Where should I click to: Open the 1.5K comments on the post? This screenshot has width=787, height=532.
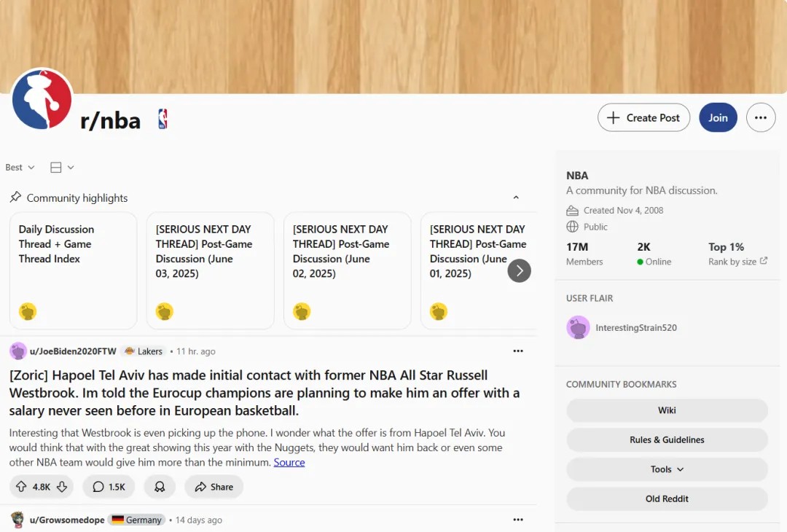109,487
